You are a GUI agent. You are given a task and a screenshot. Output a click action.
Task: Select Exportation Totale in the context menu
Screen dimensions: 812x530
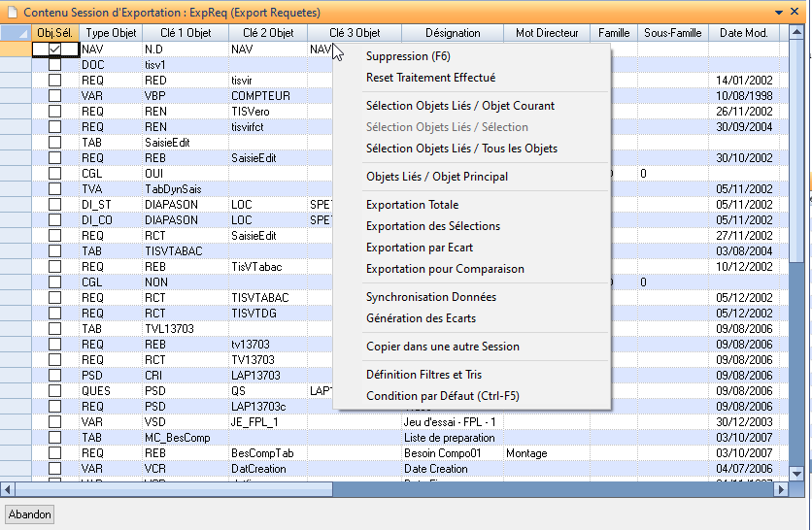coord(412,205)
